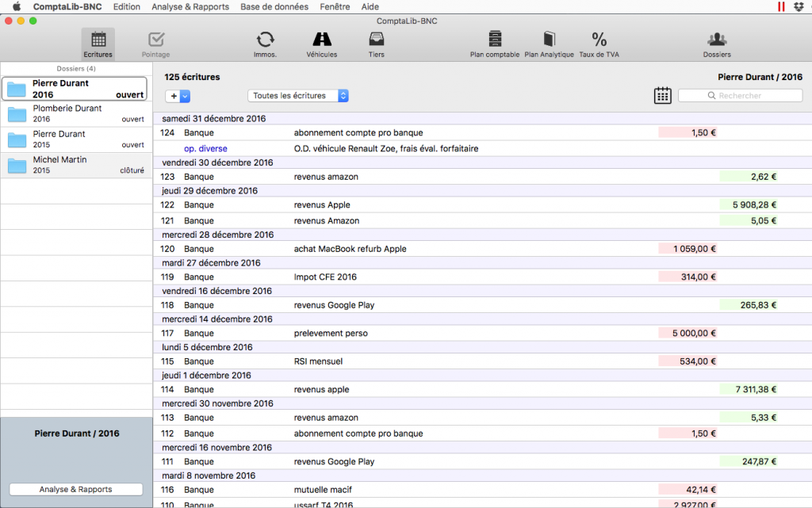Select entry 123 revenus amazon
This screenshot has width=812, height=508.
coord(483,177)
